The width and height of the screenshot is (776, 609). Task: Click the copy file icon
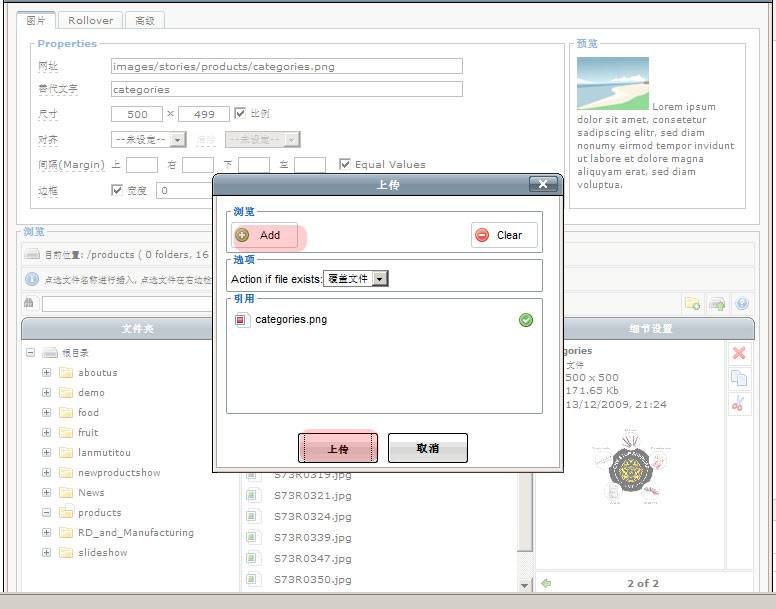point(739,378)
